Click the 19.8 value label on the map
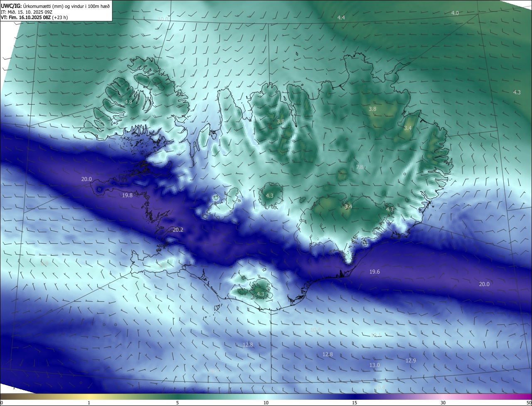The height and width of the screenshot is (406, 532). (128, 195)
